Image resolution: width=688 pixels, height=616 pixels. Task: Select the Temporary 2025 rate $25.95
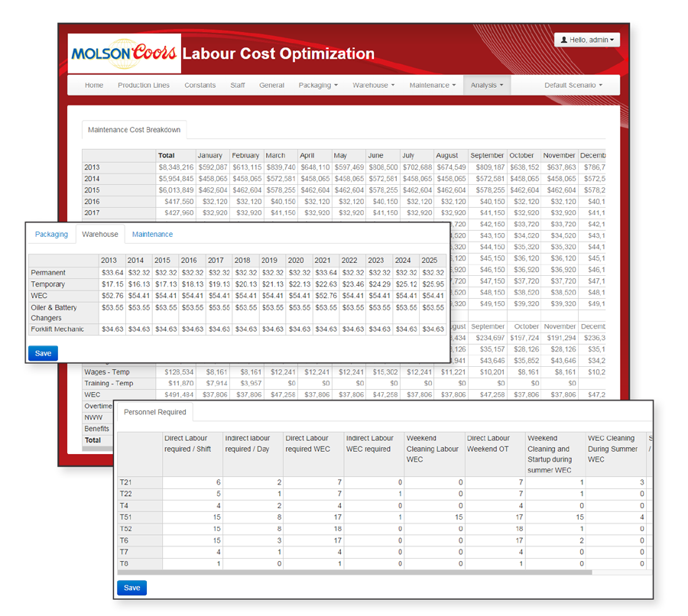[433, 284]
